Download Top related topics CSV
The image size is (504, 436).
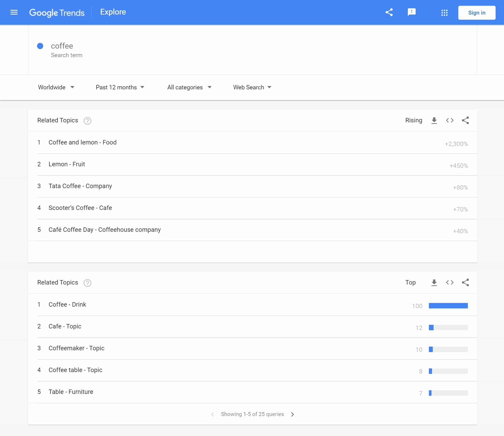[x=434, y=282]
